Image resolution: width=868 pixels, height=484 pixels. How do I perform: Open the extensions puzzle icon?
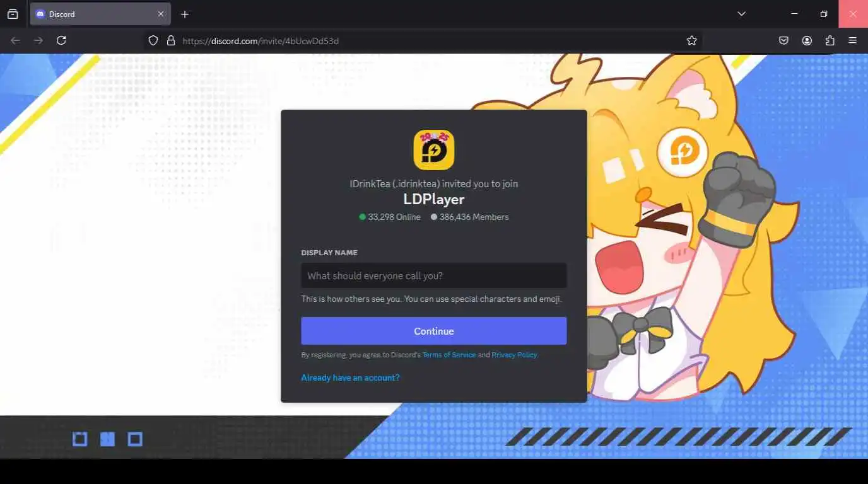tap(830, 40)
